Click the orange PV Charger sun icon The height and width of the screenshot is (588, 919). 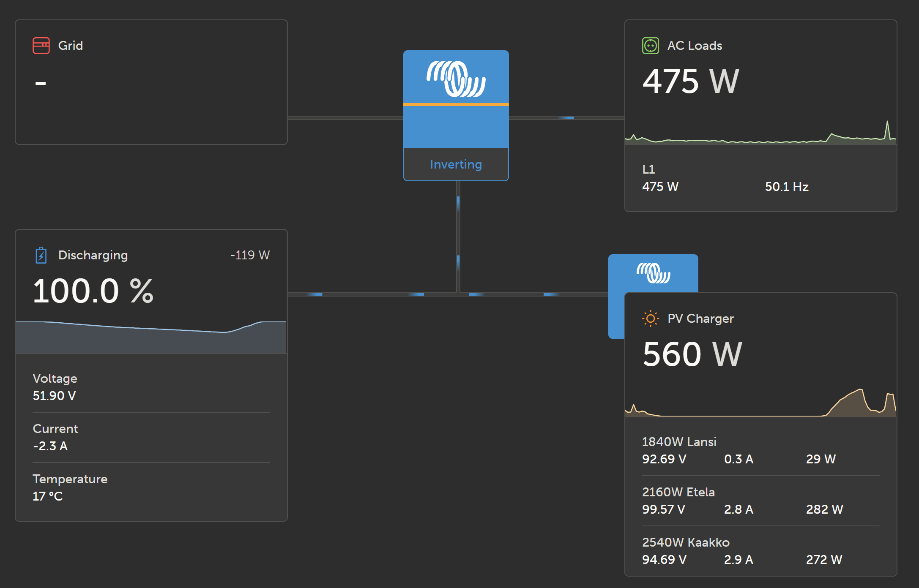pyautogui.click(x=650, y=318)
